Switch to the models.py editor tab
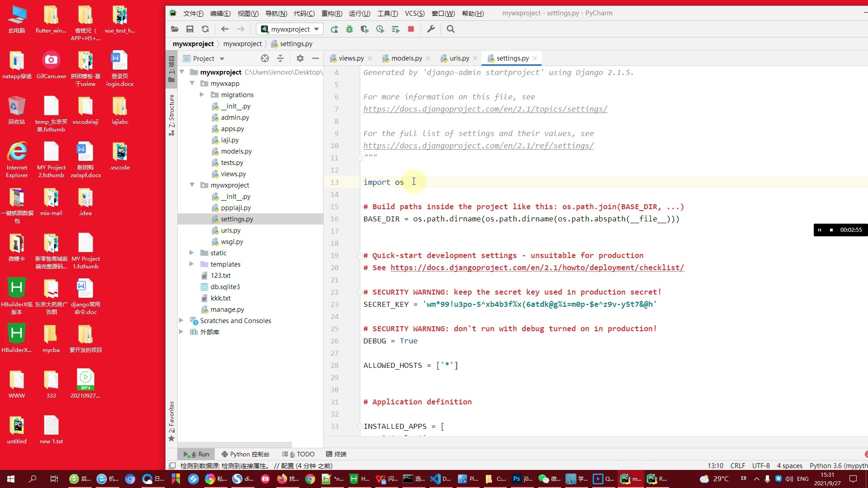This screenshot has width=868, height=488. point(406,58)
